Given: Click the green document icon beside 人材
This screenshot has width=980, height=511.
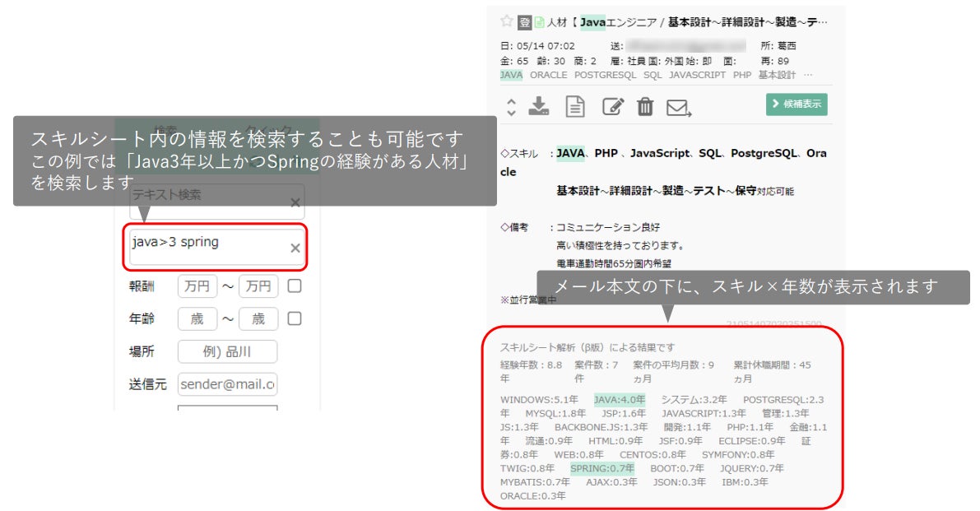Looking at the screenshot, I should [539, 22].
